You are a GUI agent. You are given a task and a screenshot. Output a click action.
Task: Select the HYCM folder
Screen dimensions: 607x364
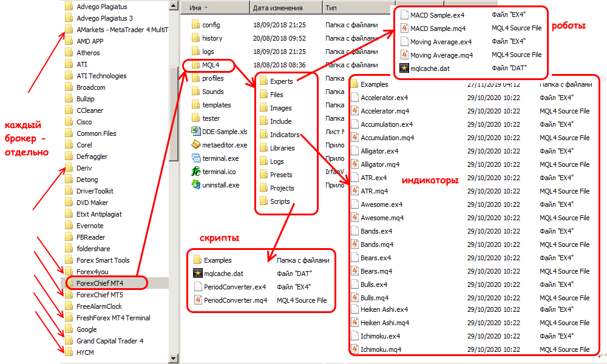point(85,352)
